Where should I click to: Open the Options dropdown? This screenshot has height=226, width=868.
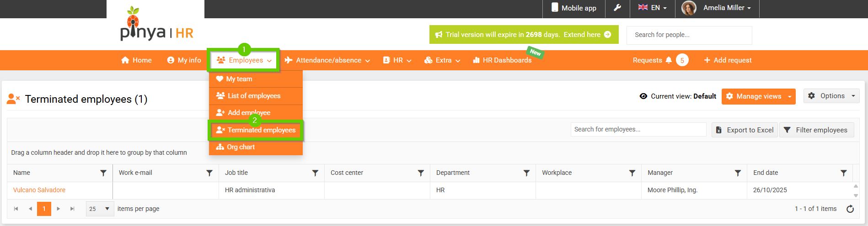(831, 96)
